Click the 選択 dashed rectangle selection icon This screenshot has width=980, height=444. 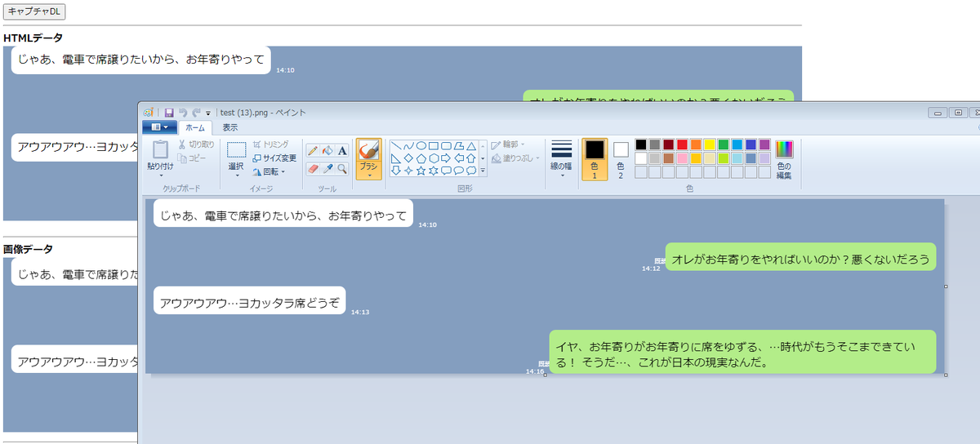tap(236, 150)
